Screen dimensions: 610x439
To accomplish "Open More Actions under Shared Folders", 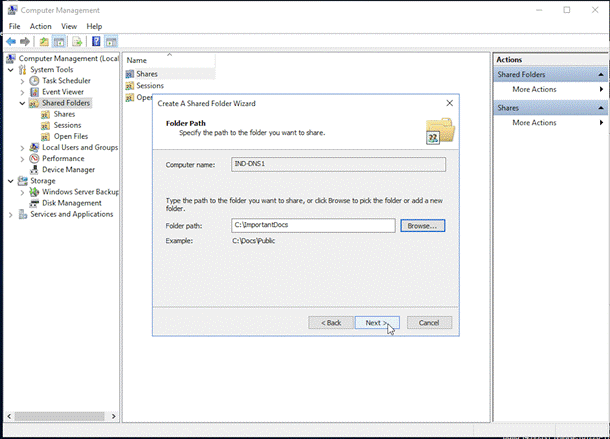I will click(x=534, y=90).
